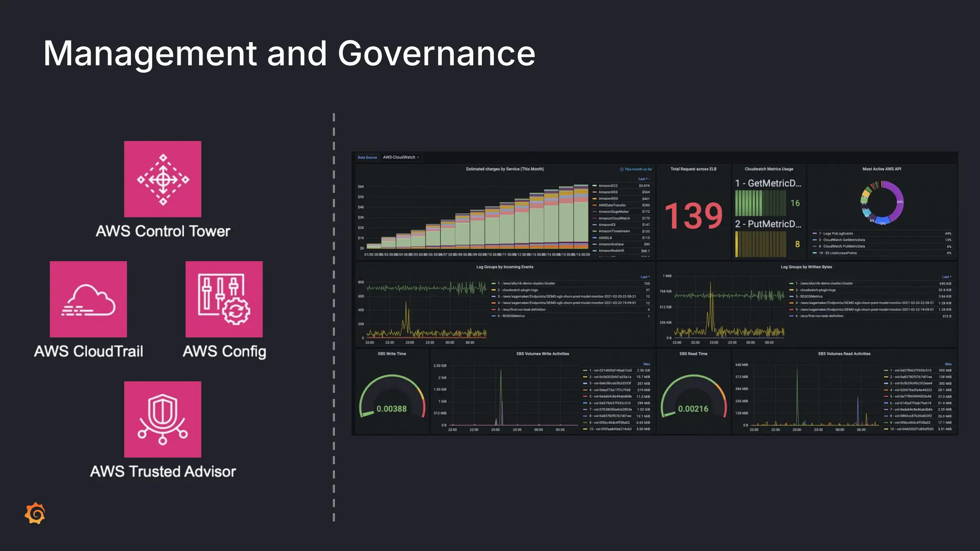Click the 'Most Active AWS API' panel title

pyautogui.click(x=881, y=169)
